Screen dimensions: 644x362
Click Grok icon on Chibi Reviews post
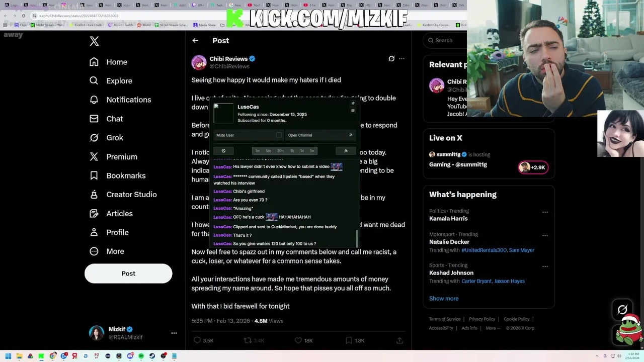click(391, 59)
